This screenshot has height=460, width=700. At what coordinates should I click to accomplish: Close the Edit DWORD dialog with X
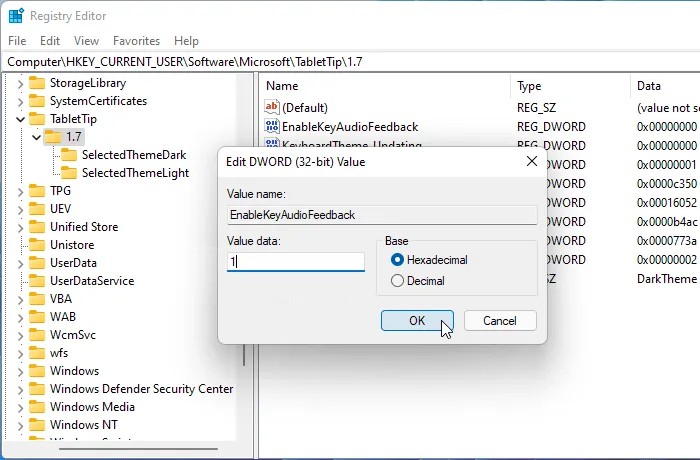pyautogui.click(x=532, y=161)
